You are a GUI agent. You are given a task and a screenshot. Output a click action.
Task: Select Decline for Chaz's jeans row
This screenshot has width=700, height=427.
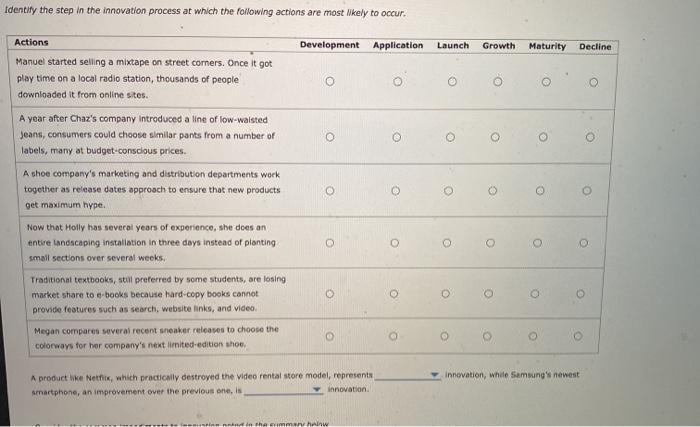590,137
